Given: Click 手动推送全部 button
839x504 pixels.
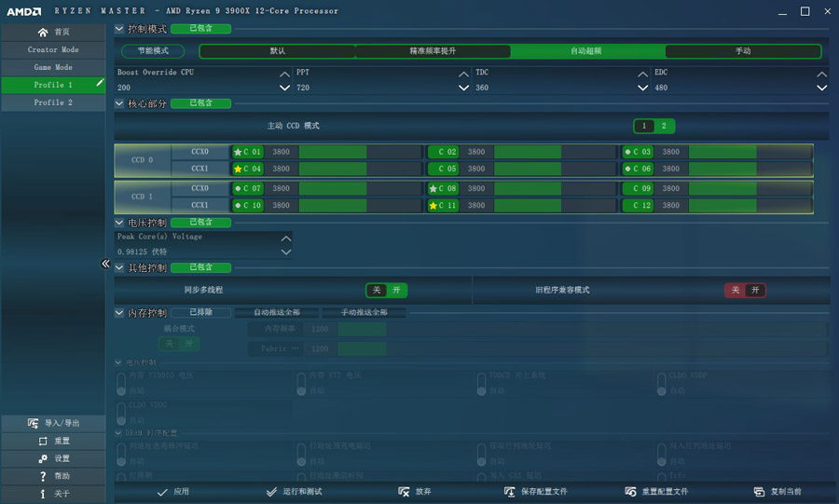Looking at the screenshot, I should tap(364, 312).
